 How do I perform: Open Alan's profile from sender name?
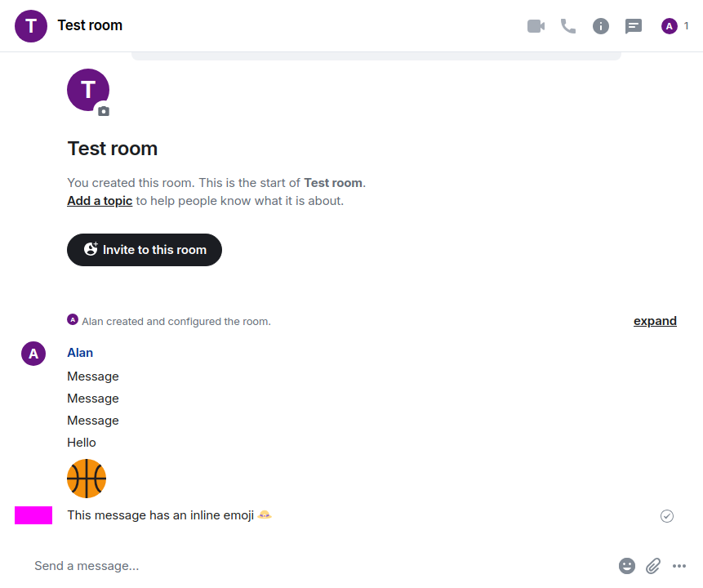pos(80,353)
